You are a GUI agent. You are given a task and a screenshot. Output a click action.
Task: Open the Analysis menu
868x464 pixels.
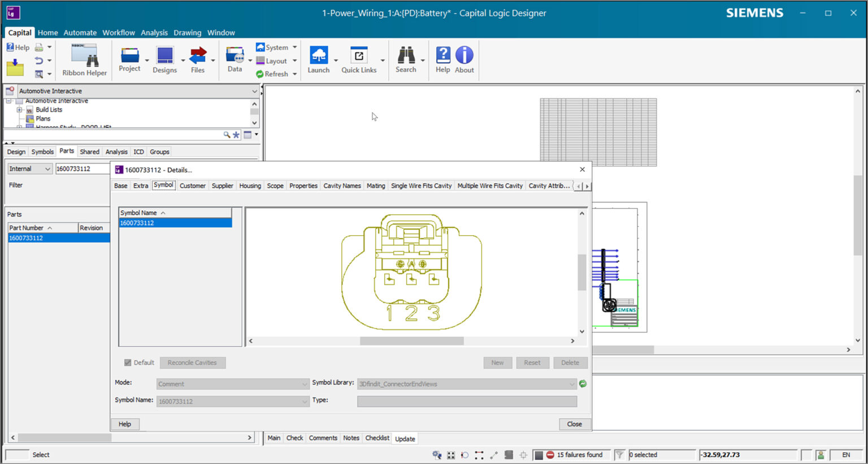pos(154,32)
